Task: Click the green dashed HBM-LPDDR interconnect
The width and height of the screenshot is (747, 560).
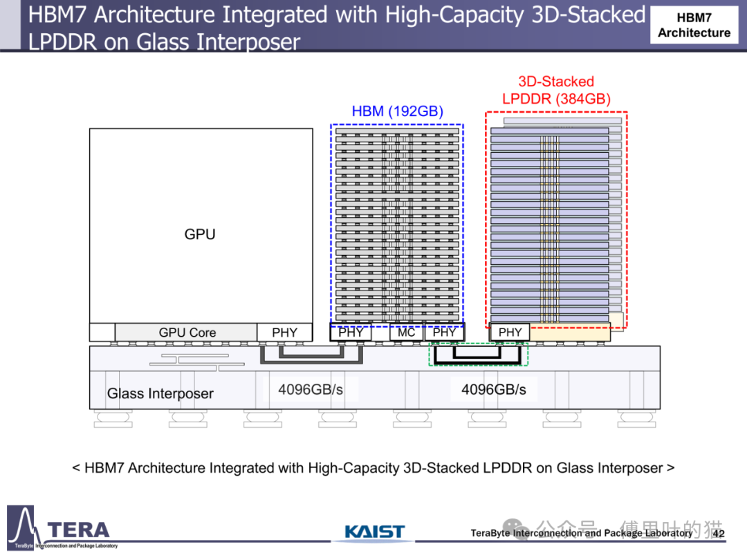Action: click(479, 355)
